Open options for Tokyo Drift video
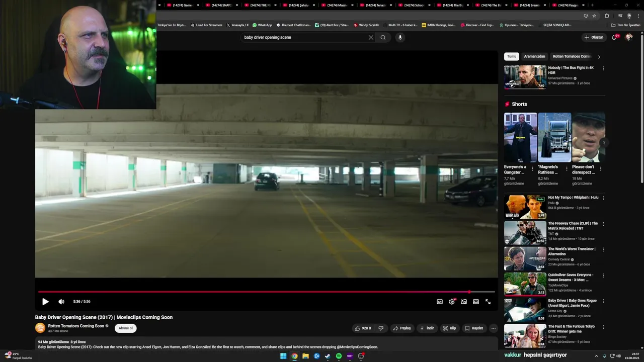This screenshot has width=644, height=362. point(603,327)
